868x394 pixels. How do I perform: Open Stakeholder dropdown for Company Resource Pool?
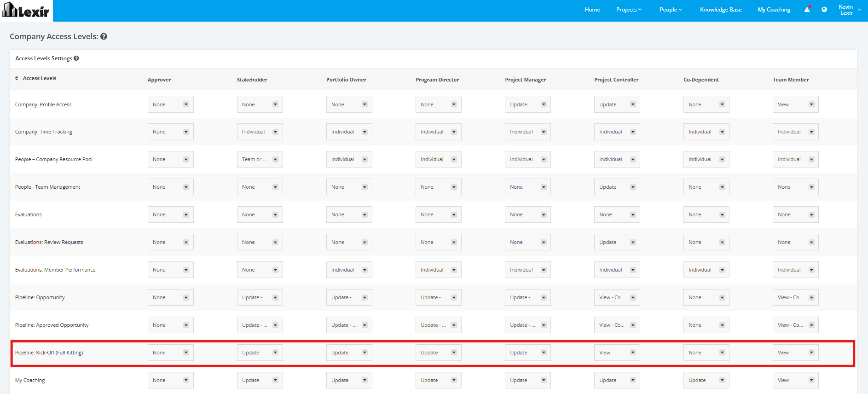(x=260, y=159)
